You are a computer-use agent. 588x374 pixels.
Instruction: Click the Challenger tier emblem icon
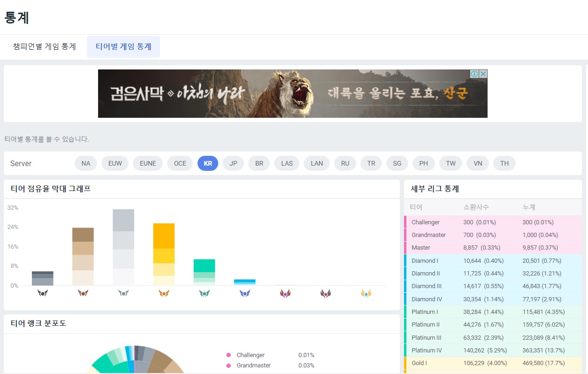[366, 293]
